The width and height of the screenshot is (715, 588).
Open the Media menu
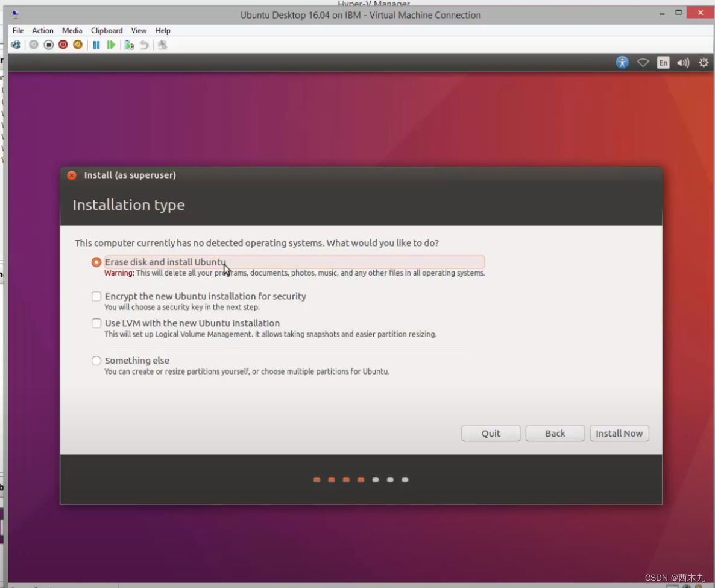[72, 30]
